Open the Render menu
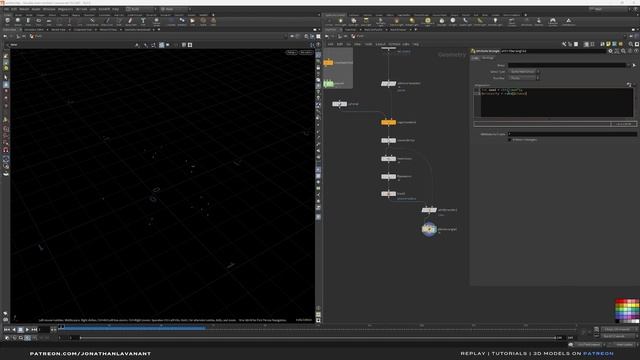The image size is (640, 360). pos(24,9)
